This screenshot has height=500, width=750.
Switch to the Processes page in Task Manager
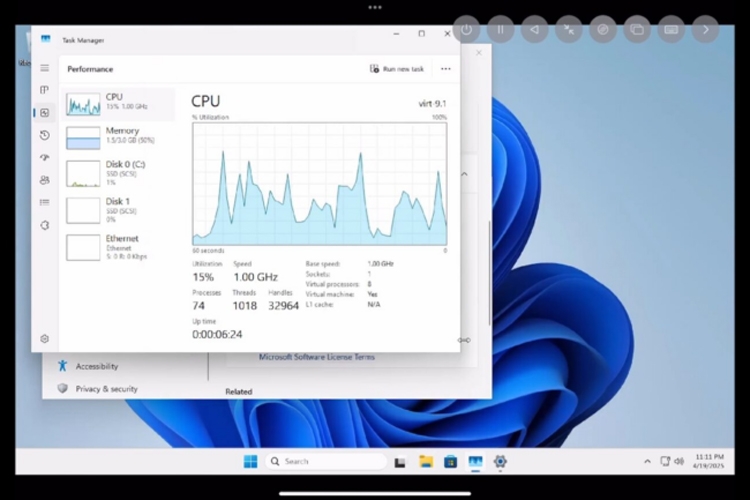pos(44,90)
